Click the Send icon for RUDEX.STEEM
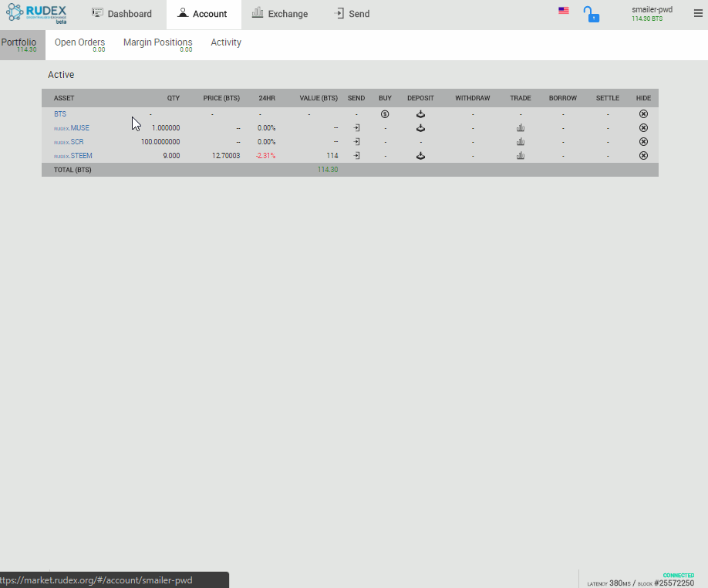 357,156
